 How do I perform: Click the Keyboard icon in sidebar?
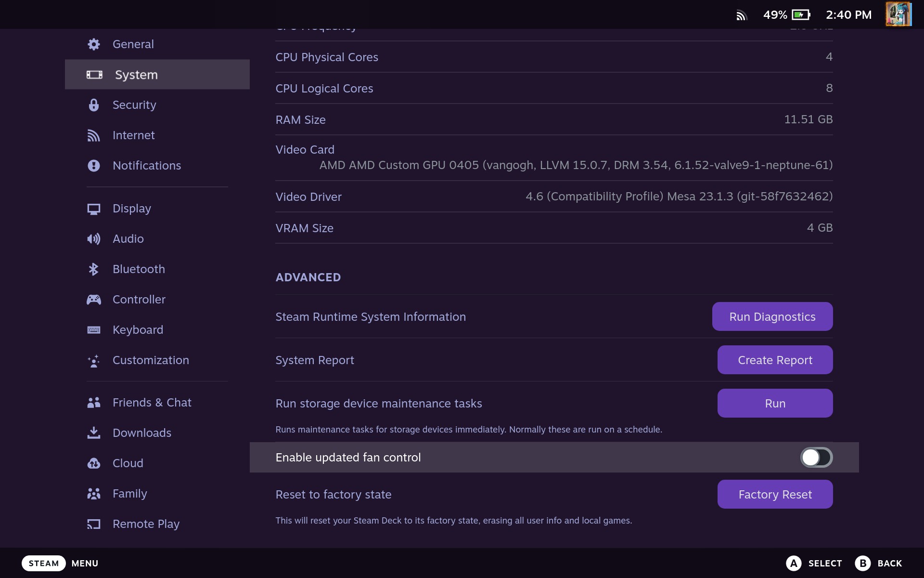click(x=94, y=330)
